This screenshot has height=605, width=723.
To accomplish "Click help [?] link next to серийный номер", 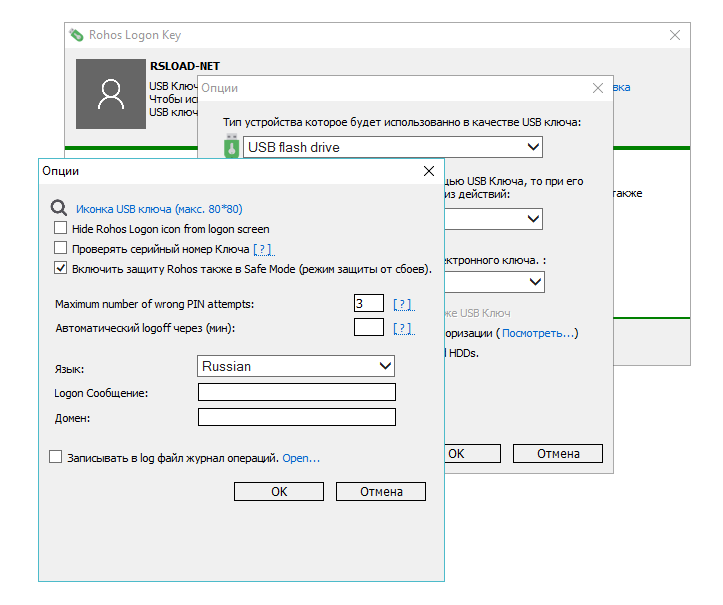I will 264,249.
